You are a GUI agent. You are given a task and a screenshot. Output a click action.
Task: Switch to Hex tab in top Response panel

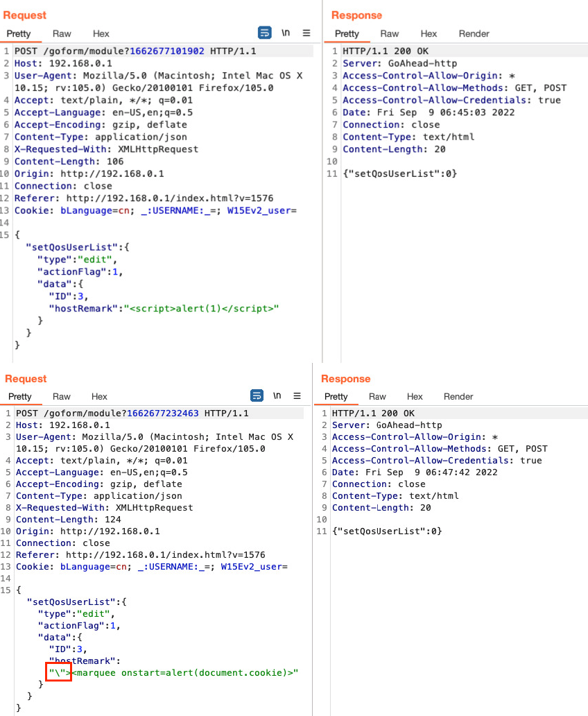(x=429, y=34)
